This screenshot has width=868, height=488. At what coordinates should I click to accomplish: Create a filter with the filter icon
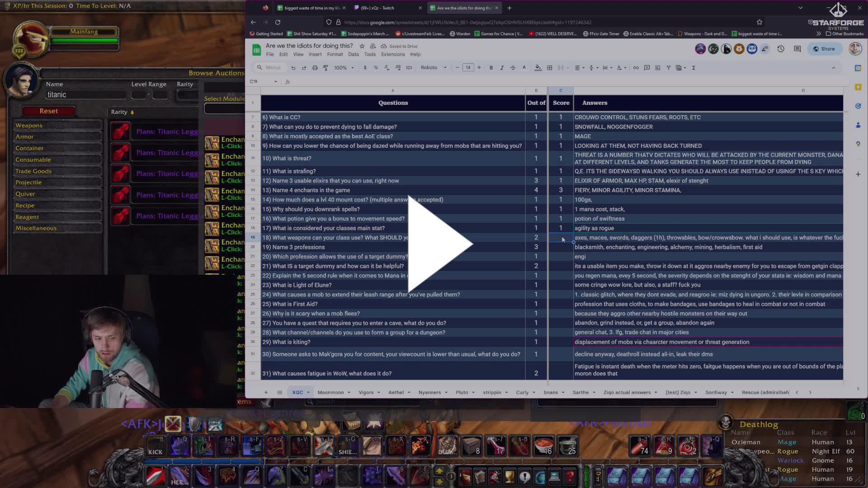click(x=669, y=67)
